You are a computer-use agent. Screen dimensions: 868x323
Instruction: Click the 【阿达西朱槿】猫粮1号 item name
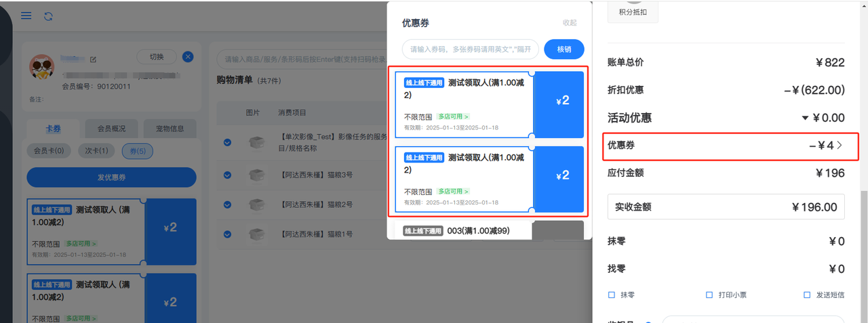(315, 234)
